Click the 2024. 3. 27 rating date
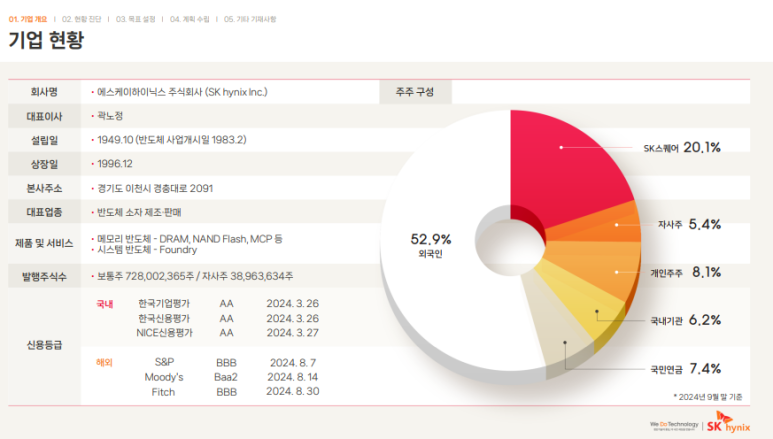The image size is (773, 439). click(293, 333)
